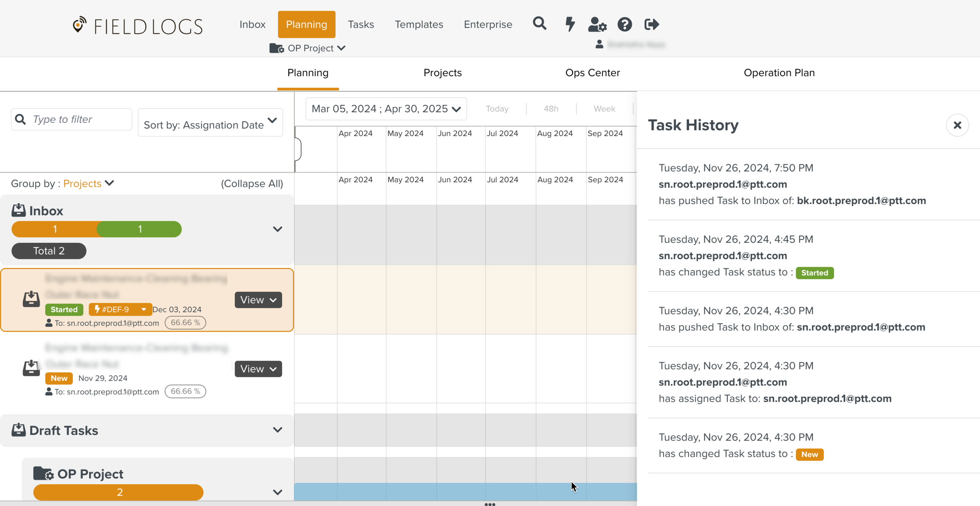Click the green progress segment in Inbox
Viewport: 980px width, 506px height.
click(140, 229)
